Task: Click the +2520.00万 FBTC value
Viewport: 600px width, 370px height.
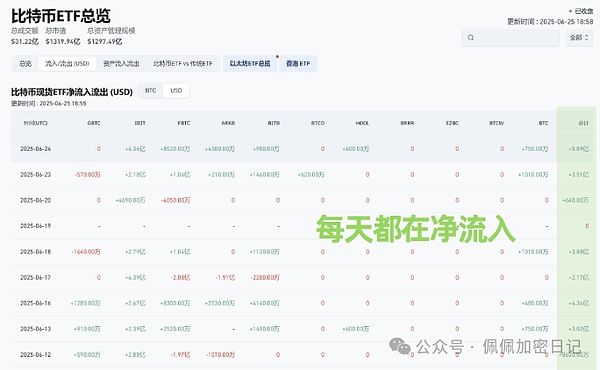Action: tap(175, 329)
